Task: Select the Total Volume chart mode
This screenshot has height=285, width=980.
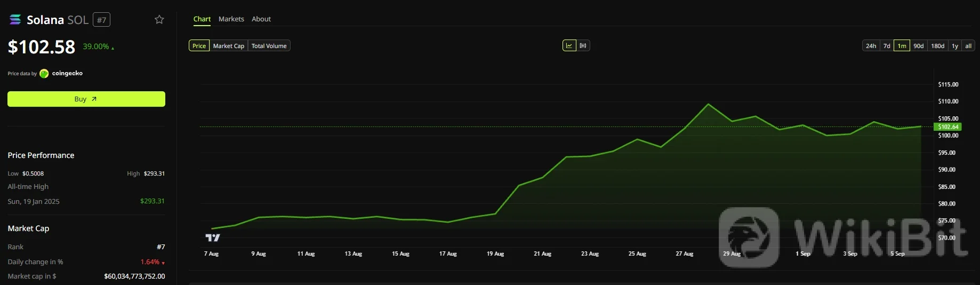Action: click(269, 46)
